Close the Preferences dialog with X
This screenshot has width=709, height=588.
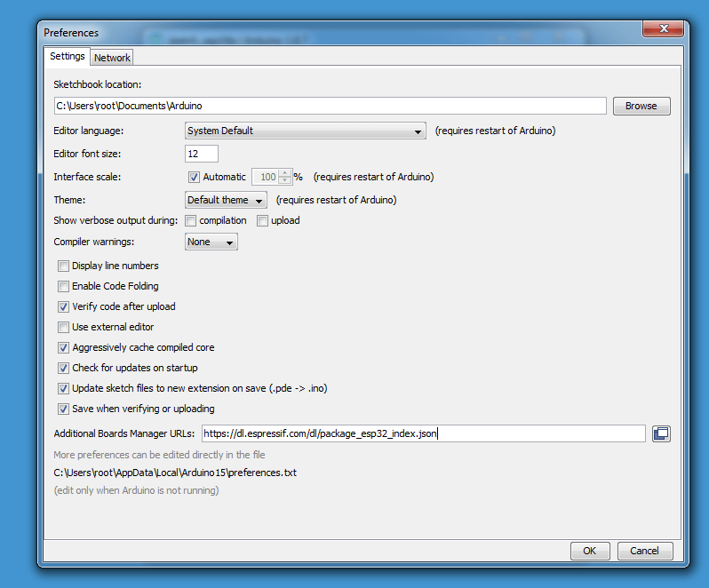pos(663,29)
